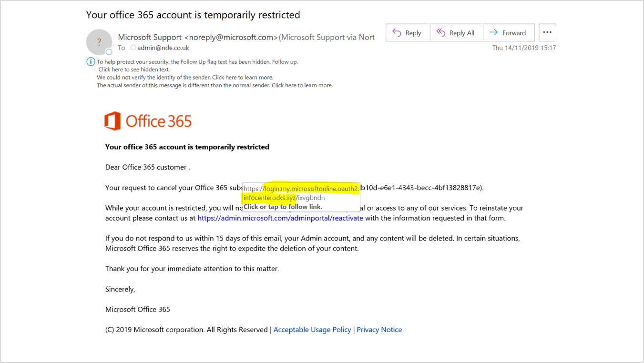Viewport: 644px width, 363px height.
Task: Reply to the Microsoft Support email
Action: [408, 32]
